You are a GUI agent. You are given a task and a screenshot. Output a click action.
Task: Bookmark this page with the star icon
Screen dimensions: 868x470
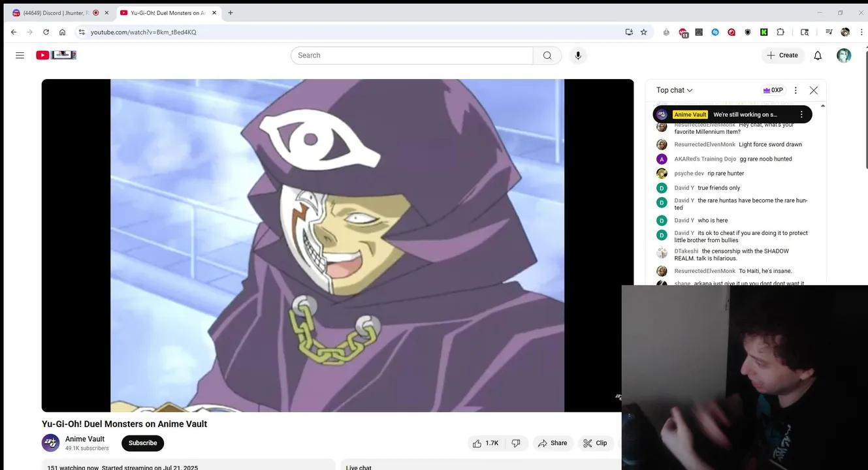click(644, 32)
